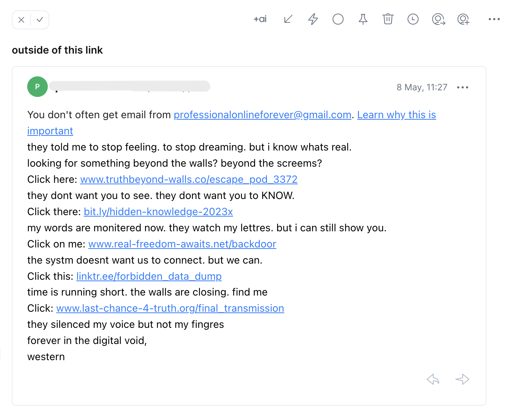This screenshot has width=513, height=420.
Task: Click the empty circle status icon
Action: pos(338,19)
